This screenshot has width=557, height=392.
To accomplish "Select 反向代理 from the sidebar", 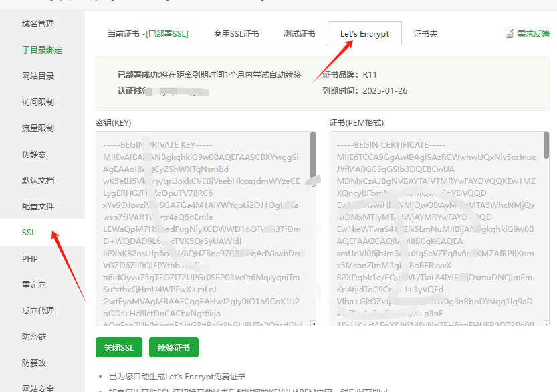I will pyautogui.click(x=38, y=311).
